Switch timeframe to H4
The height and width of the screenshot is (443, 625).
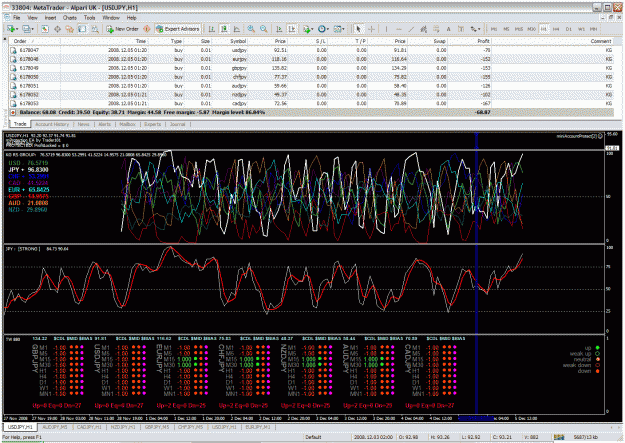[556, 29]
